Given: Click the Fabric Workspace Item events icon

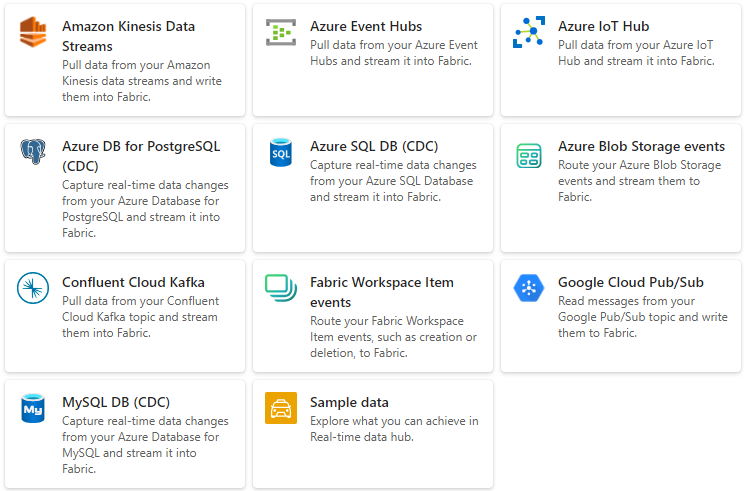Looking at the screenshot, I should 281,288.
